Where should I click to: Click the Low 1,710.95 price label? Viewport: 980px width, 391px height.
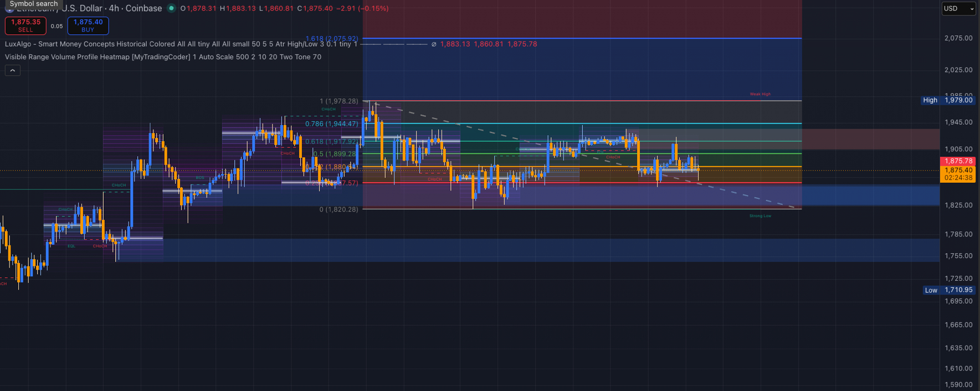point(948,290)
